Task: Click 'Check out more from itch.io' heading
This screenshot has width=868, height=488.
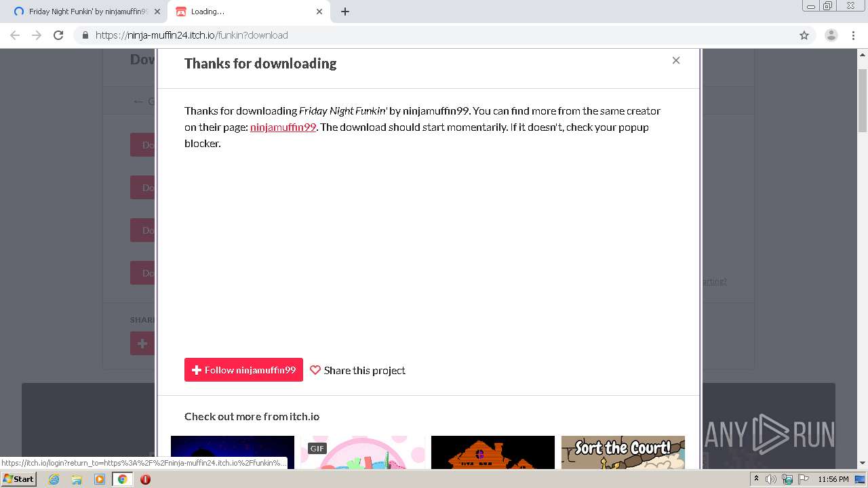Action: coord(252,416)
